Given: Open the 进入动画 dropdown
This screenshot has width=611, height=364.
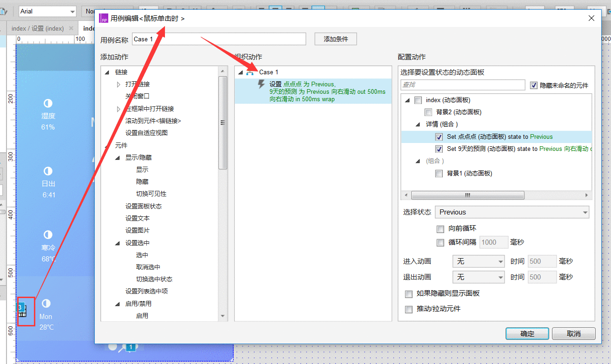Looking at the screenshot, I should click(479, 262).
